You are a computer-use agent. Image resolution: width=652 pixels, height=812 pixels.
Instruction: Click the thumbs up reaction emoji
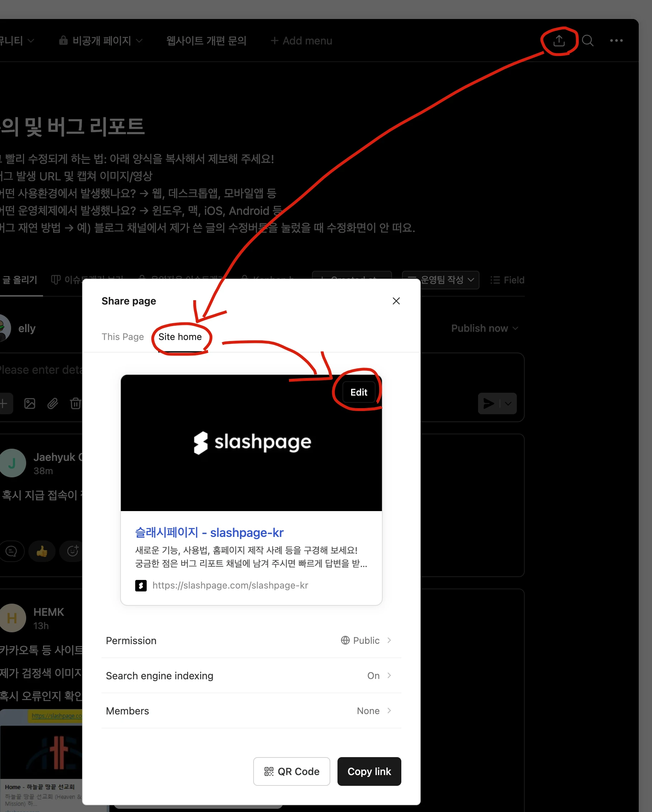[42, 551]
